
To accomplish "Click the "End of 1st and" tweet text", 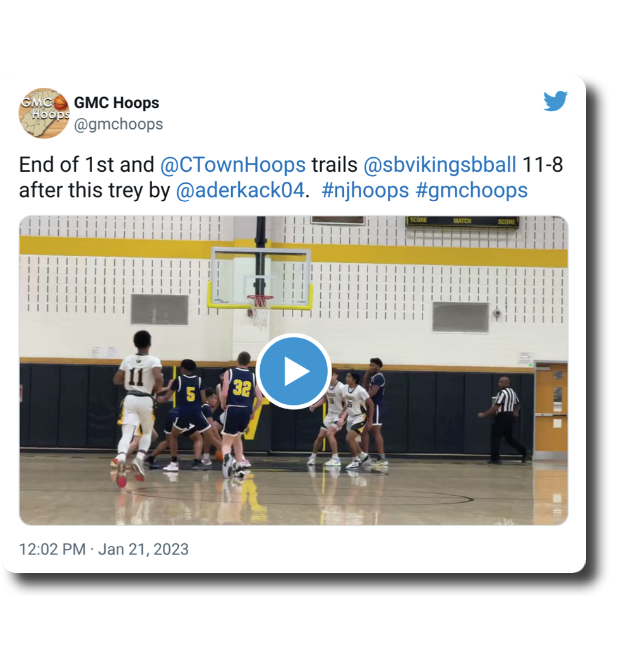I will point(87,165).
